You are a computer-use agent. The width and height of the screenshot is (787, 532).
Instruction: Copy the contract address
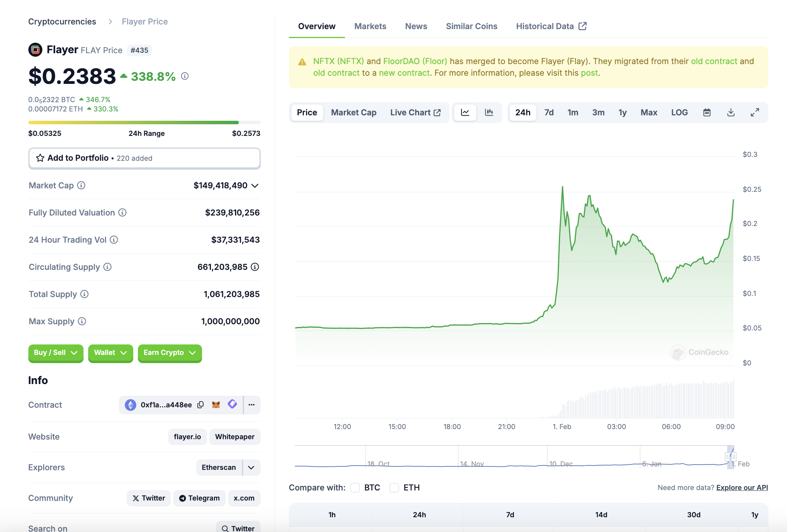pyautogui.click(x=200, y=405)
